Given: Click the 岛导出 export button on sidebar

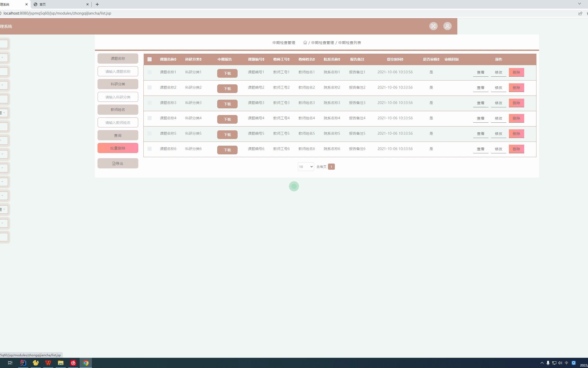Looking at the screenshot, I should point(118,163).
